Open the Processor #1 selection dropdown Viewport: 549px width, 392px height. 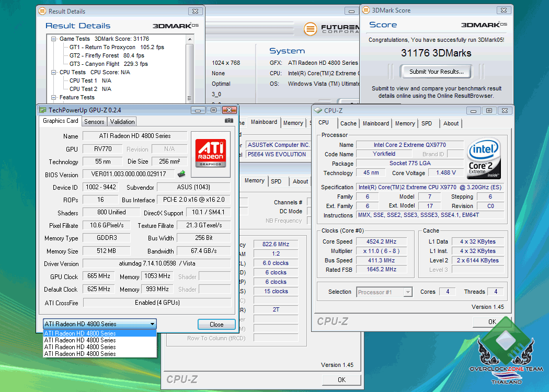(407, 292)
